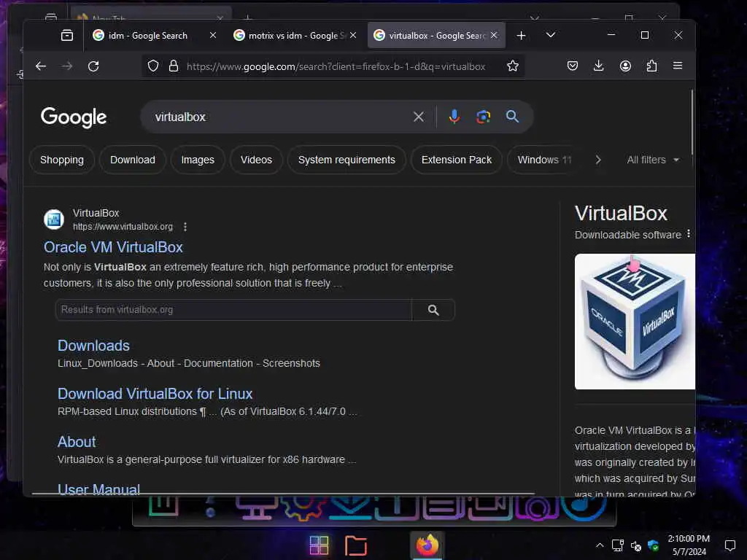Open the Oracle VM VirtualBox result link
This screenshot has height=560, width=747.
tap(113, 247)
